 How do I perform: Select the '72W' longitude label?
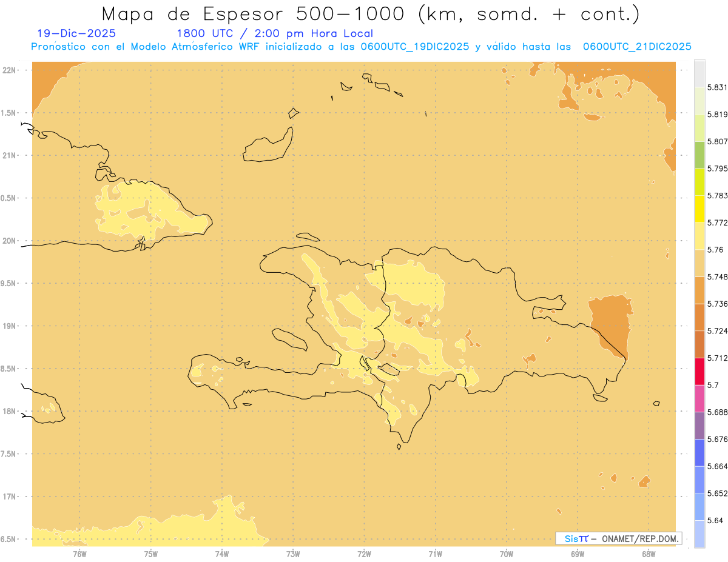pos(364,554)
